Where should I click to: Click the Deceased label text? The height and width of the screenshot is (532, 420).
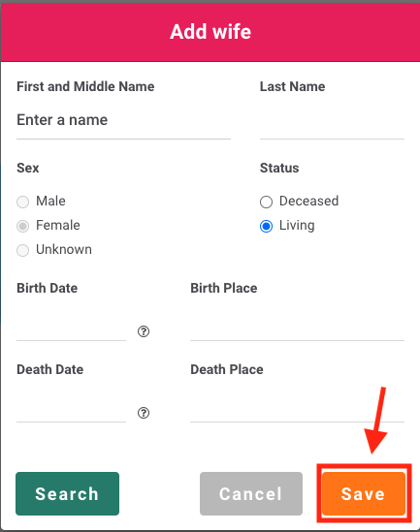tap(308, 201)
